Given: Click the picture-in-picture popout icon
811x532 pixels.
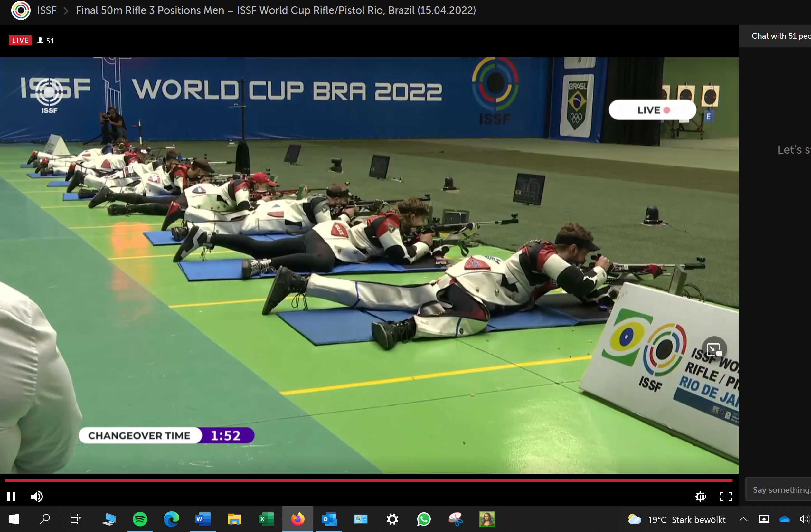Looking at the screenshot, I should (714, 349).
